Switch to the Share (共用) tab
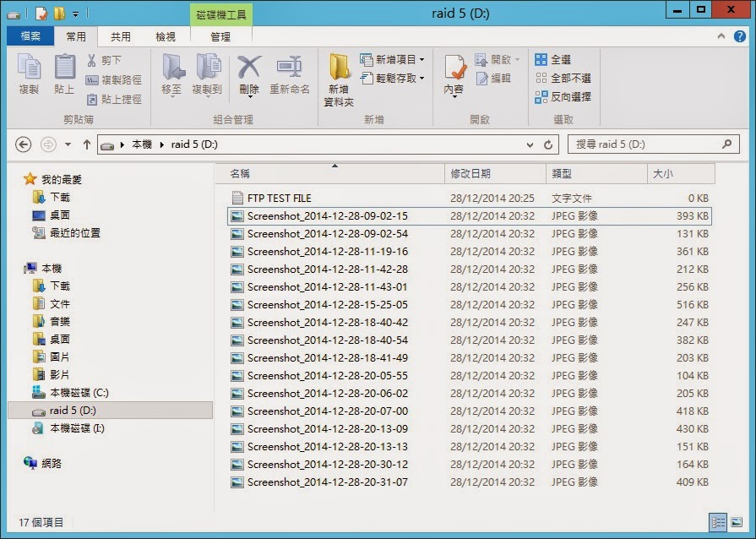Image resolution: width=756 pixels, height=539 pixels. (121, 36)
